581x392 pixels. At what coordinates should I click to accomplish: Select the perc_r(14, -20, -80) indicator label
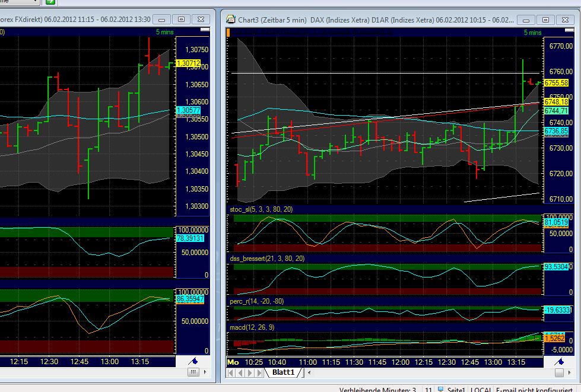tap(256, 301)
